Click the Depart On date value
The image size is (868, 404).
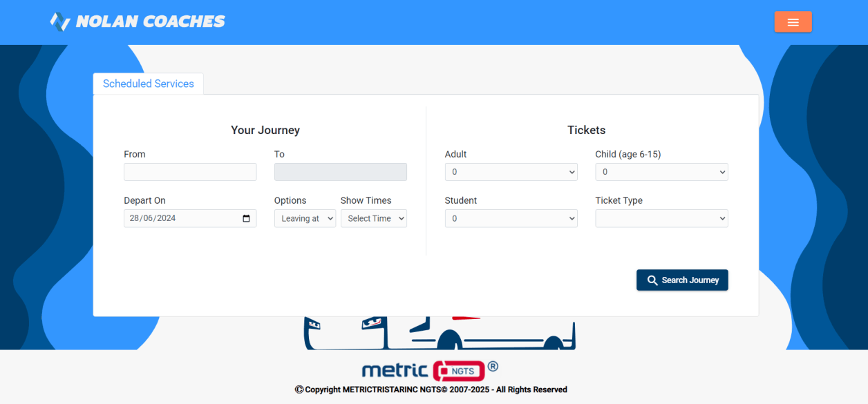(153, 218)
